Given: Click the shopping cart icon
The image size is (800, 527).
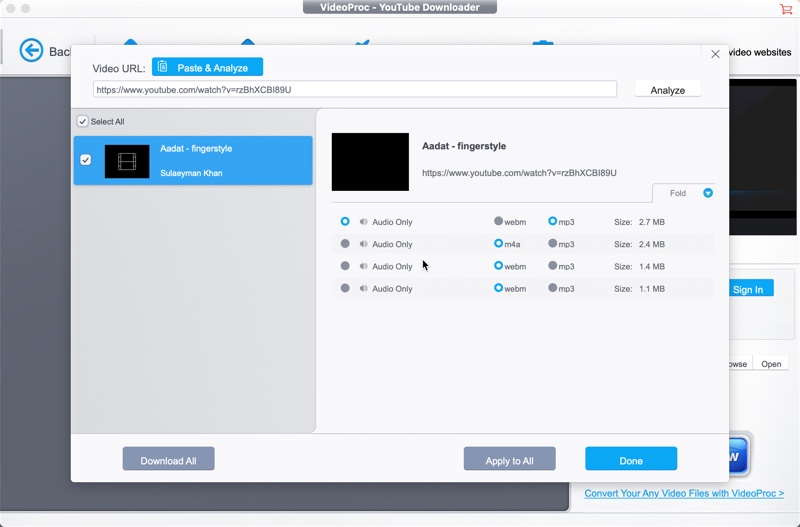Looking at the screenshot, I should pos(786,9).
